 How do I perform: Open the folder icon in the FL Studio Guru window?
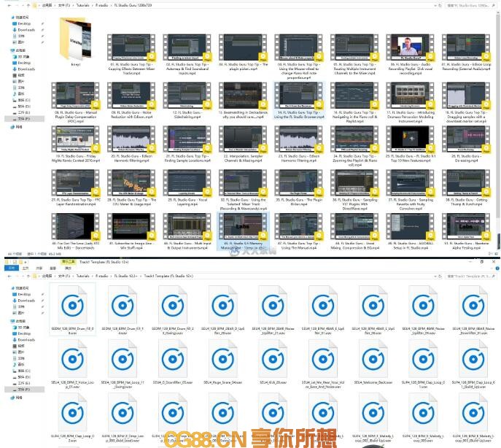(x=76, y=39)
